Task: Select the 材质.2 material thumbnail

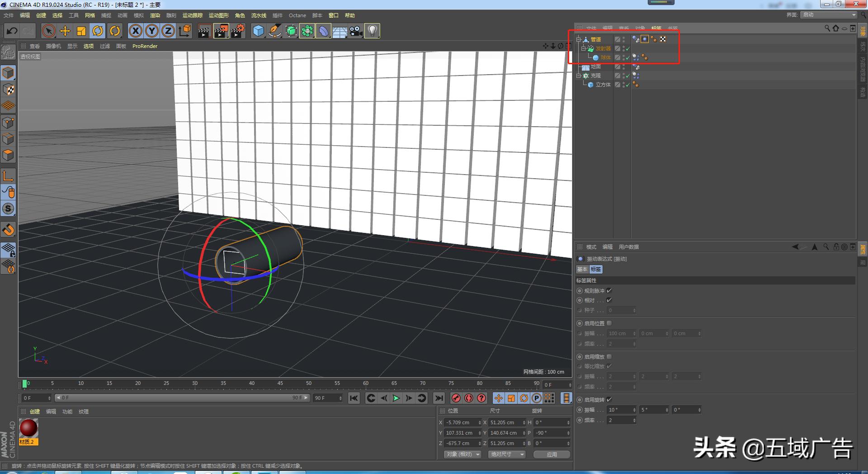Action: (28, 427)
